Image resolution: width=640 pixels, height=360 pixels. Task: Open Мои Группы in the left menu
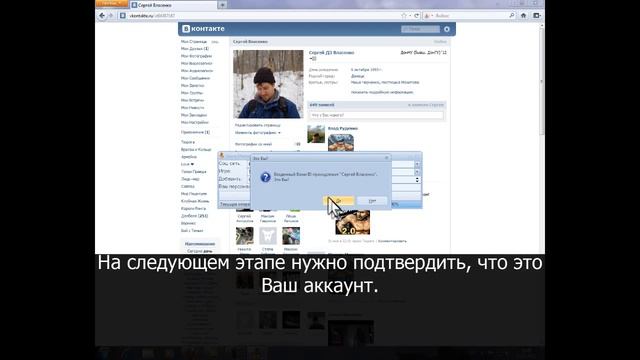click(x=192, y=93)
